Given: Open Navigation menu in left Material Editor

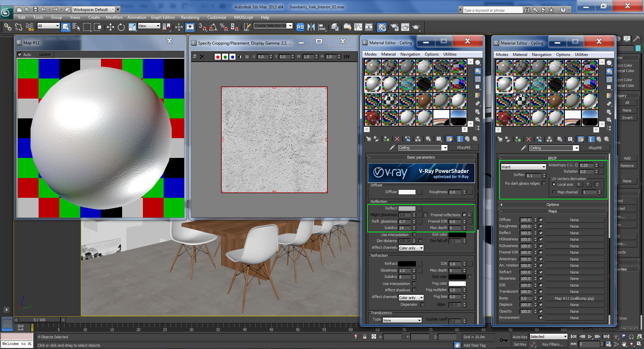Looking at the screenshot, I should (x=410, y=54).
